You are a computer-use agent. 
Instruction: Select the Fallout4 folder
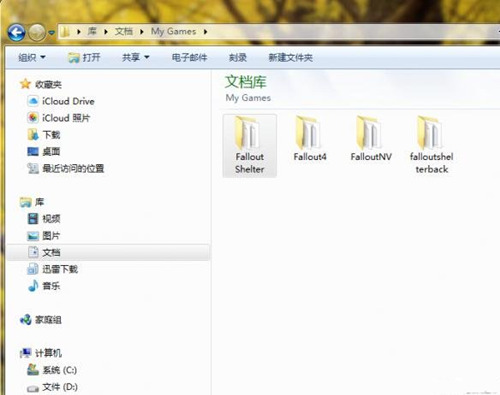(x=310, y=139)
